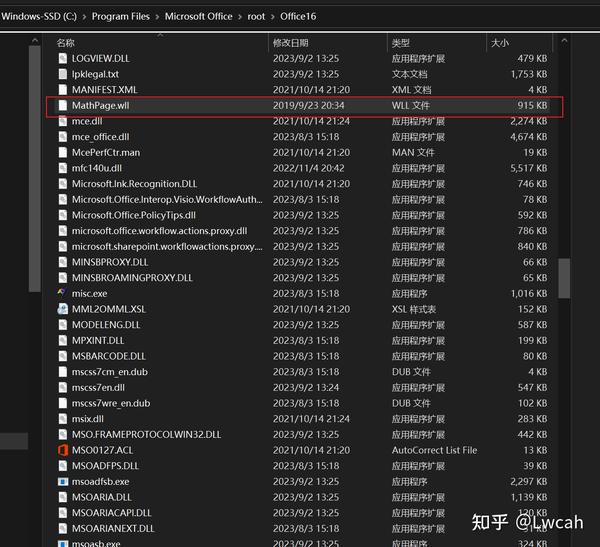Screen dimensions: 600x547
Task: Click the misc.exe application icon
Action: (x=62, y=293)
